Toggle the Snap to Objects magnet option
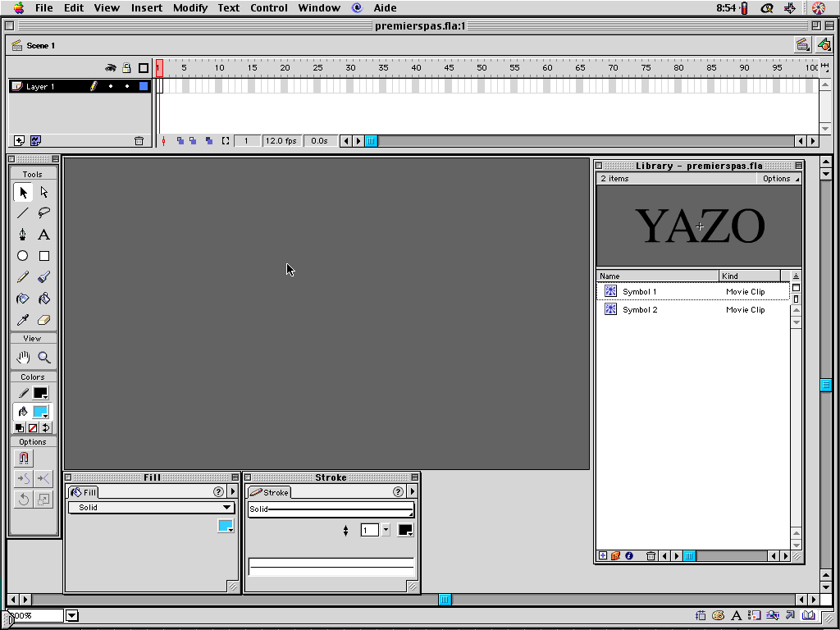840x630 pixels. (24, 459)
